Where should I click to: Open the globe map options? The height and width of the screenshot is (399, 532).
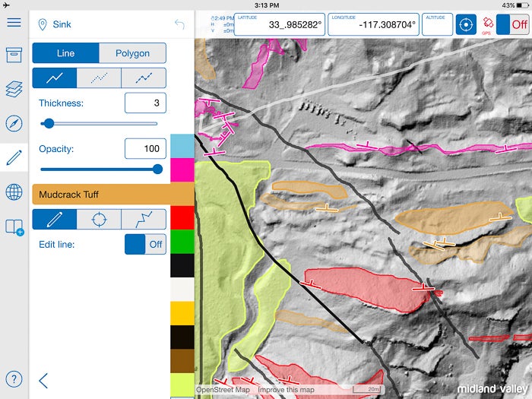(14, 192)
